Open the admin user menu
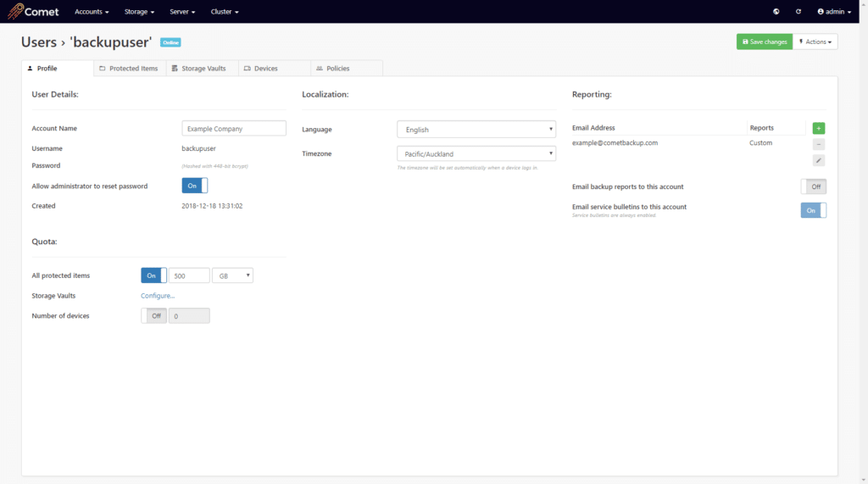The width and height of the screenshot is (868, 484). coord(834,12)
